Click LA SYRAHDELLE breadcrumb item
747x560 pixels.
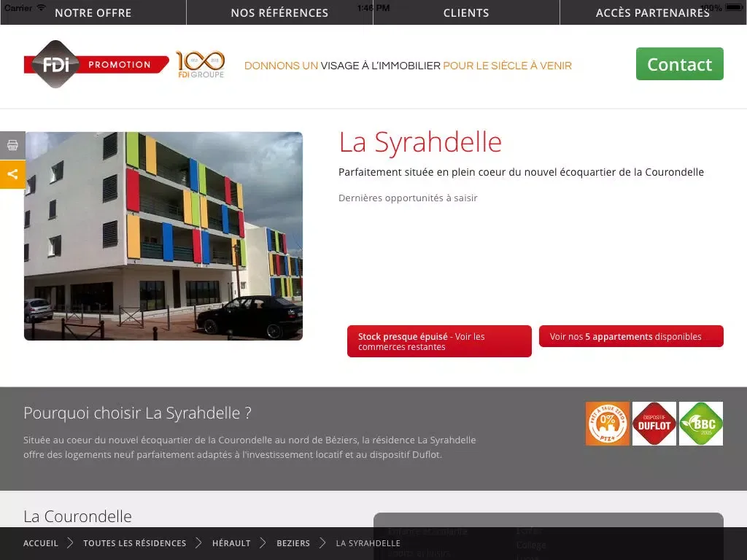coord(368,543)
